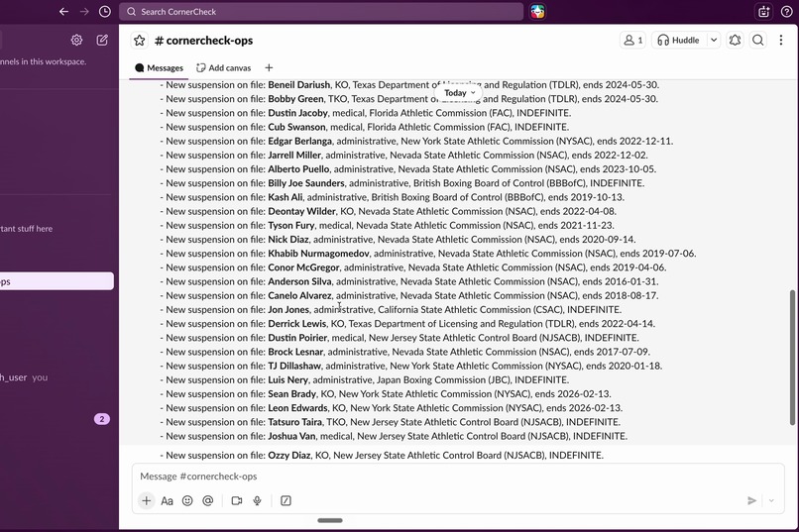
Task: Compose a new message with the pencil icon
Action: [102, 40]
